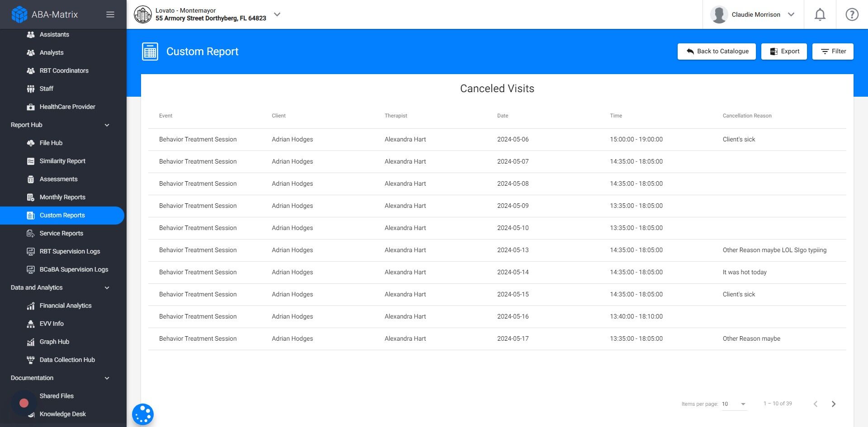Click the Staff people icon
This screenshot has width=868, height=427.
[x=31, y=89]
